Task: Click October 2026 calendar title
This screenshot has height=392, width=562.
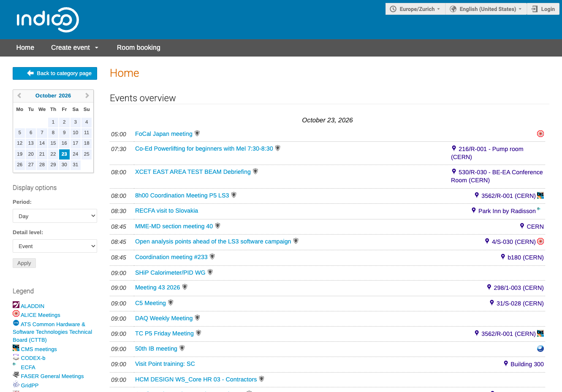Action: pyautogui.click(x=53, y=96)
